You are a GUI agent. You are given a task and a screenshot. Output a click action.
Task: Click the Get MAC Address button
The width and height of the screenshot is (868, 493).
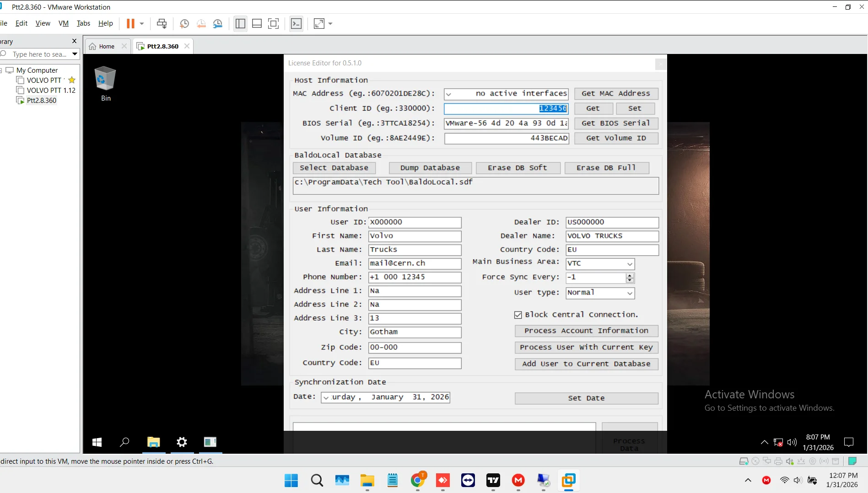(616, 93)
